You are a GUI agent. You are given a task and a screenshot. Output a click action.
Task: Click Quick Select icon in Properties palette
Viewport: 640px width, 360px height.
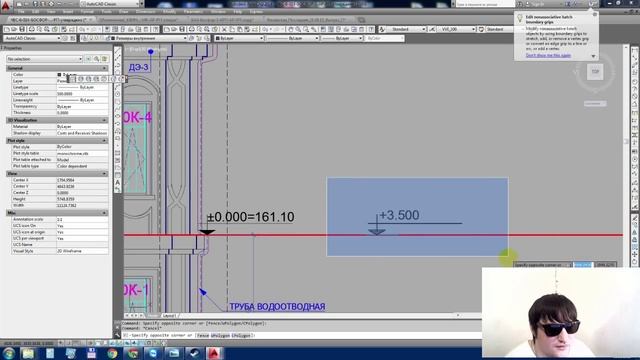[104, 59]
